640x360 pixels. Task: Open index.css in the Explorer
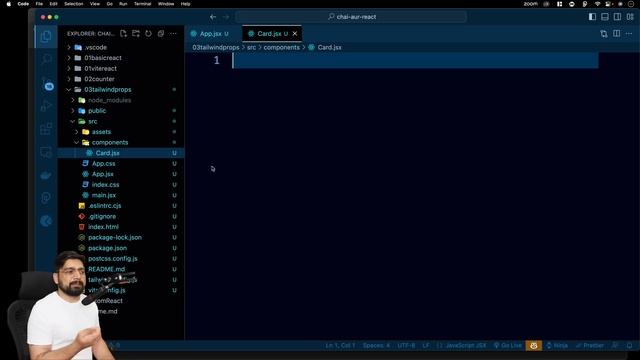click(105, 185)
